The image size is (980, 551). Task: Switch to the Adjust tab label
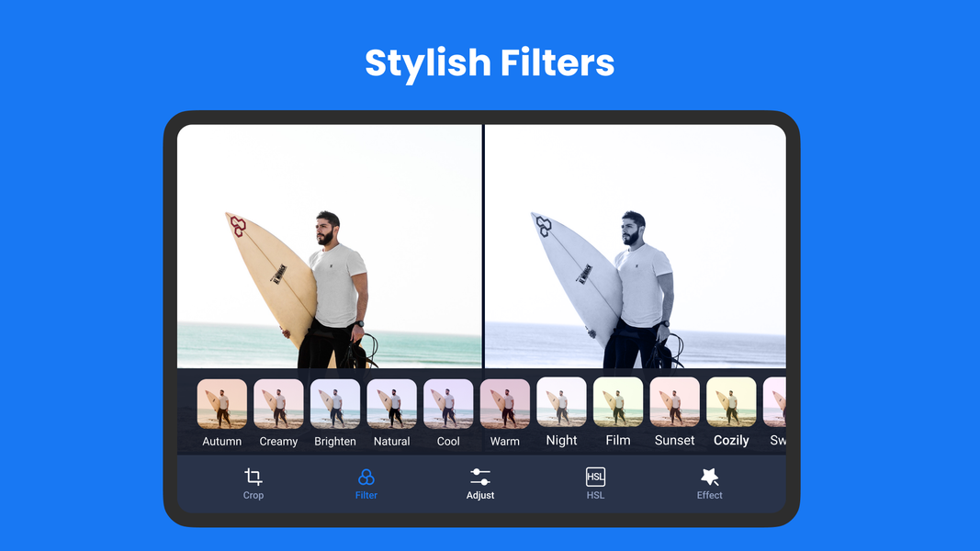[480, 496]
